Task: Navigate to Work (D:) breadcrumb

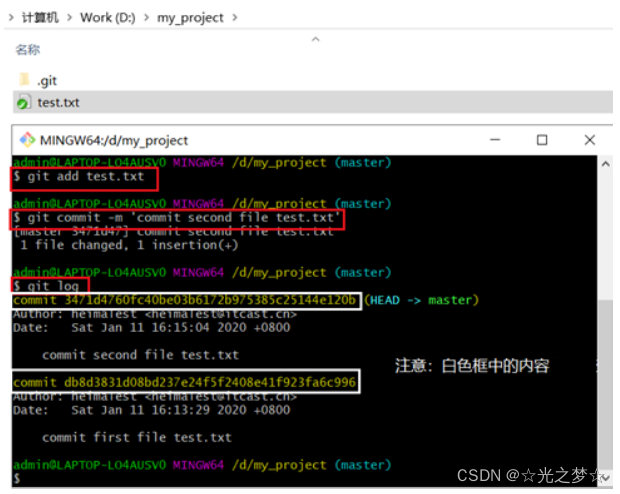Action: click(108, 17)
